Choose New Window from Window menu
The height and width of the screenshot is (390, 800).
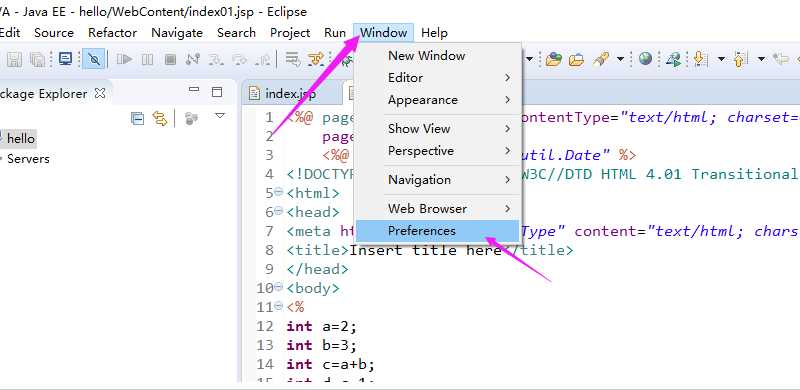tap(437, 56)
